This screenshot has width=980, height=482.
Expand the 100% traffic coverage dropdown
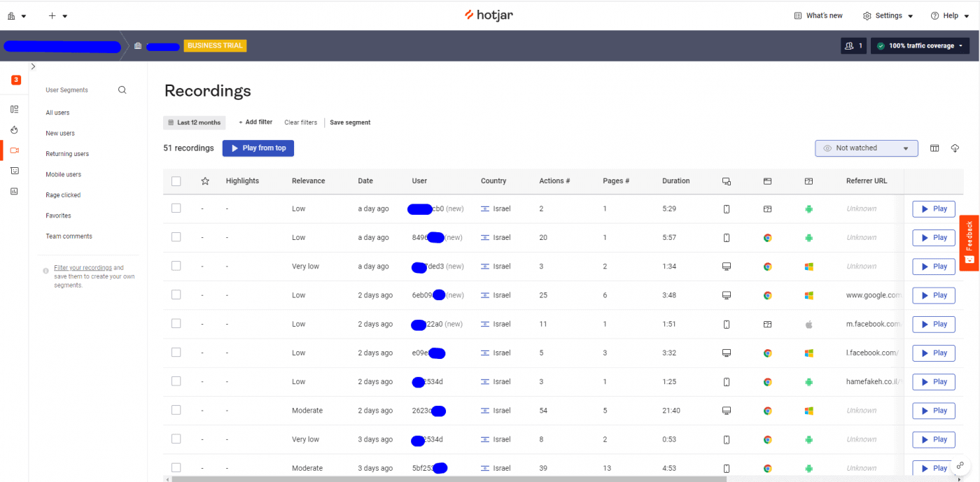point(920,46)
